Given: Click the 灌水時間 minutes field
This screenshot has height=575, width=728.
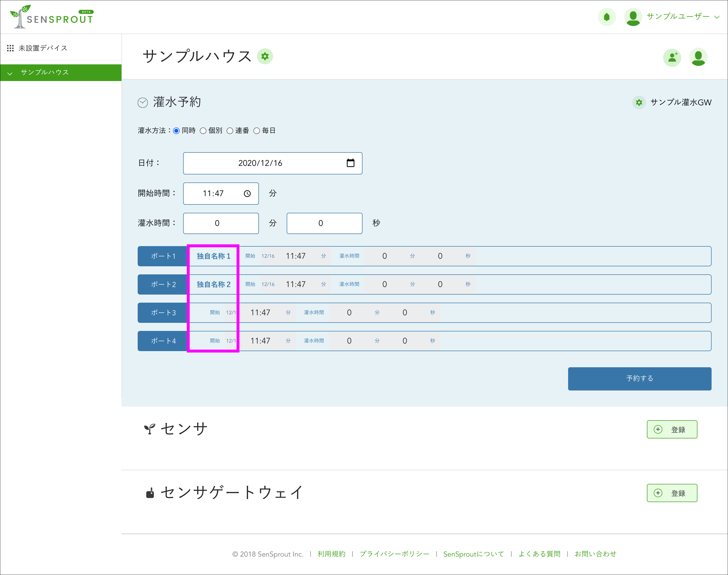Looking at the screenshot, I should coord(221,223).
